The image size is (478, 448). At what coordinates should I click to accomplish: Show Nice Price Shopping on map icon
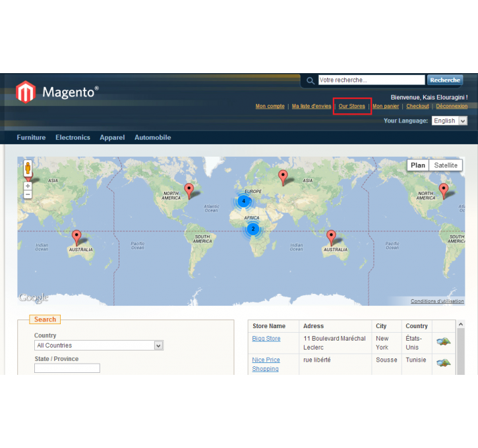[x=444, y=363]
